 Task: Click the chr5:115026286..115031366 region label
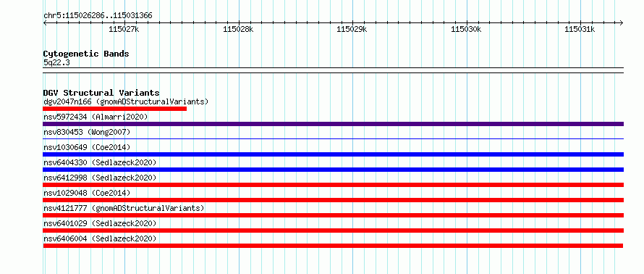pos(98,16)
